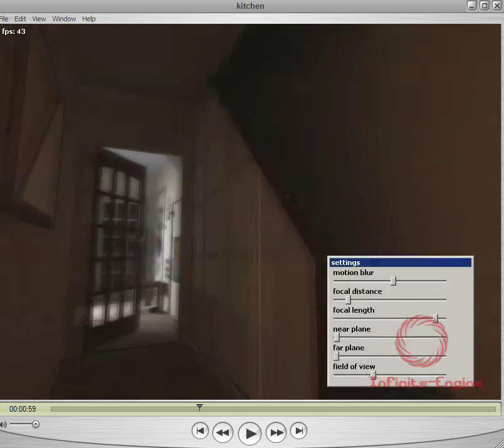
Task: Click the focal distance slider handle
Action: coord(348,300)
